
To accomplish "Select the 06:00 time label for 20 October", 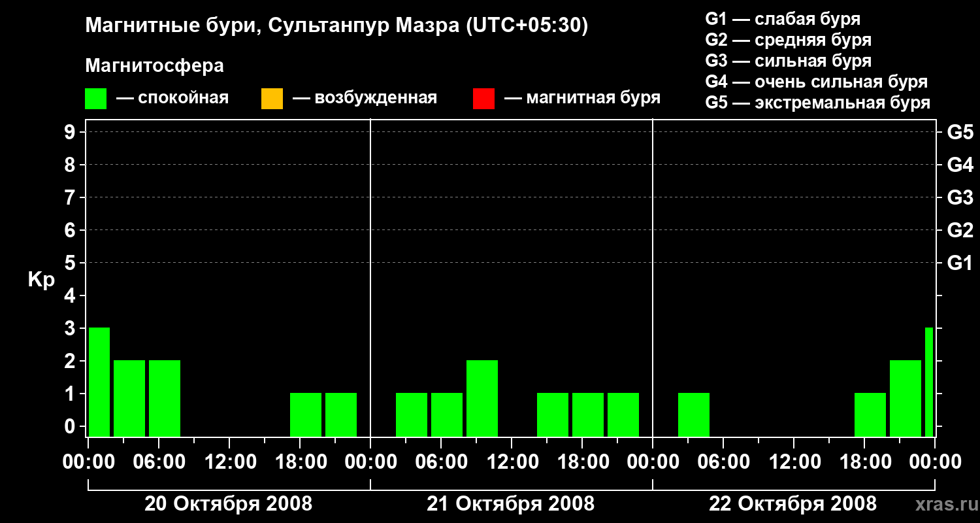I will [x=159, y=462].
